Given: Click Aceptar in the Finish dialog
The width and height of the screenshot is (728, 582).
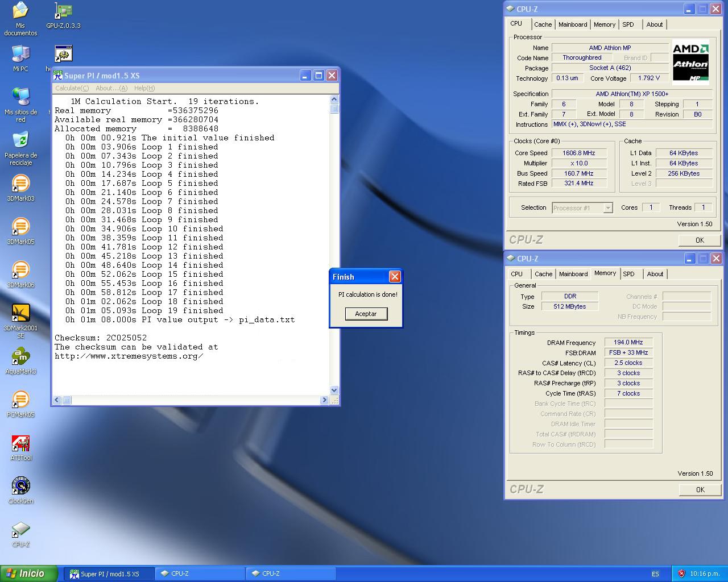Looking at the screenshot, I should coord(366,314).
